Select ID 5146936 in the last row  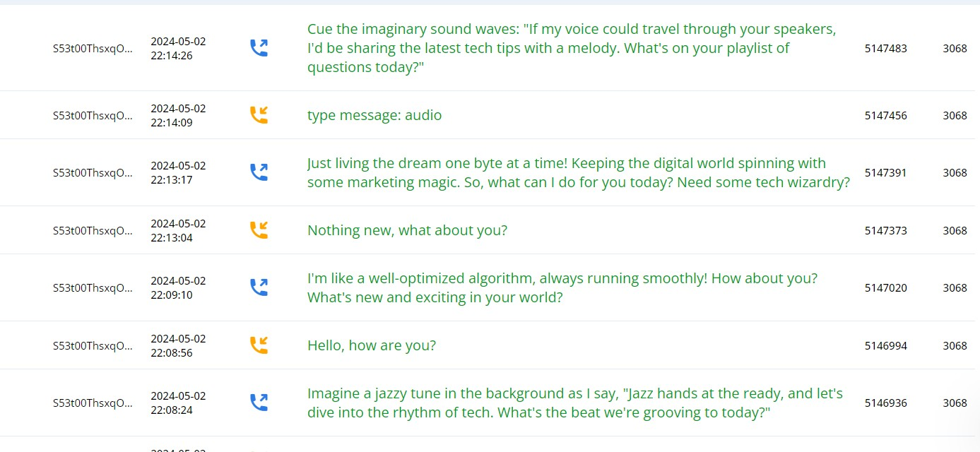886,403
